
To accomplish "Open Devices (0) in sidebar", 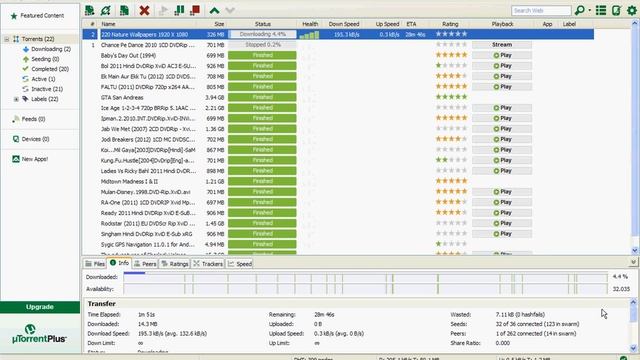I will point(31,139).
